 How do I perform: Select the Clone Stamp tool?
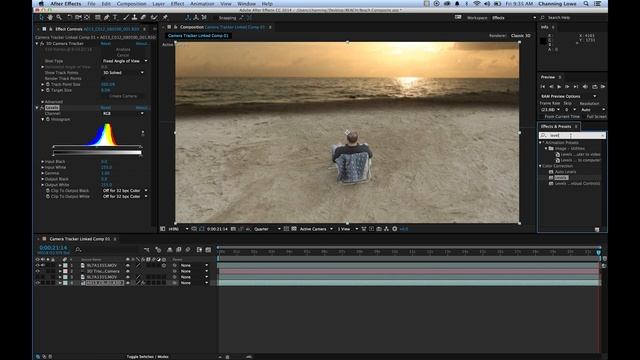tap(134, 18)
